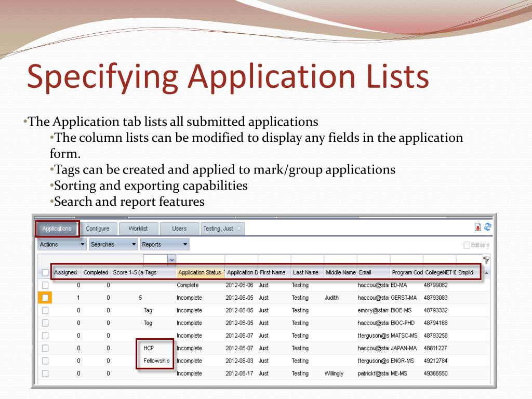The width and height of the screenshot is (532, 399).
Task: Check the row checkbox for BIOC-PHD application
Action: pos(45,323)
